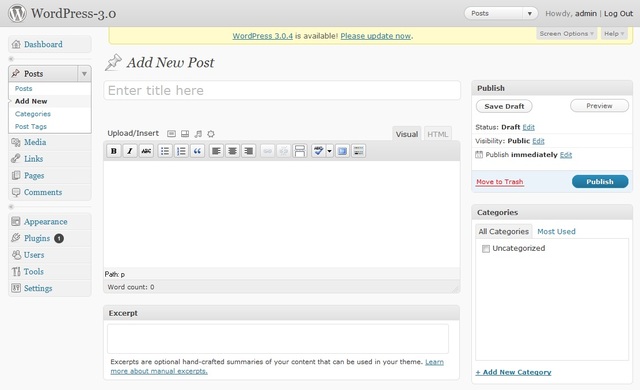Open the Posts submenu item

[x=23, y=89]
